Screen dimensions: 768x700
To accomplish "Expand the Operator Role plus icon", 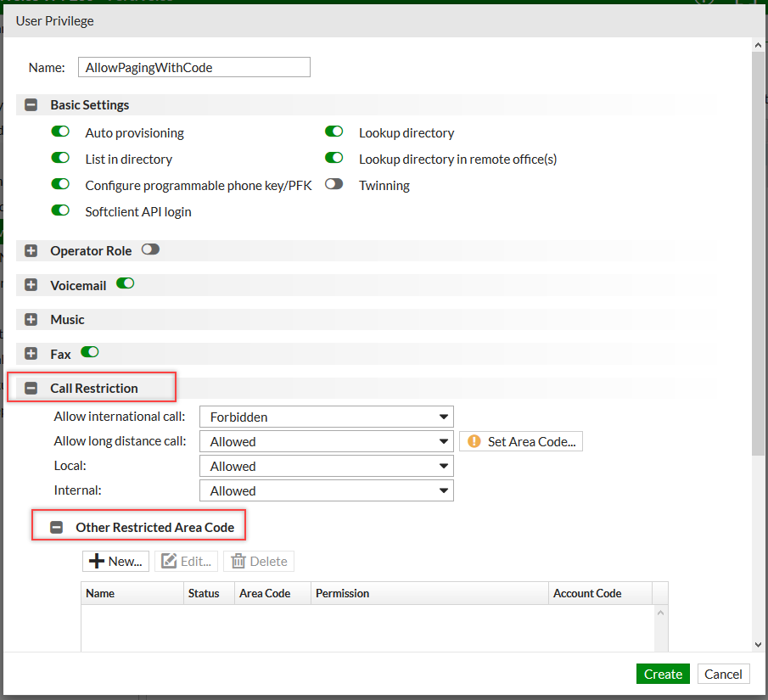I will 31,250.
